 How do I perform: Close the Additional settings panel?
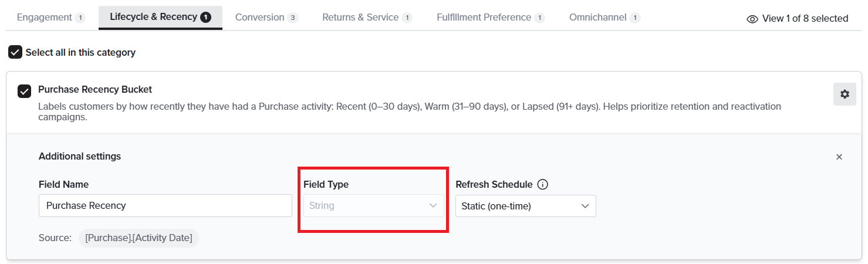tap(839, 157)
